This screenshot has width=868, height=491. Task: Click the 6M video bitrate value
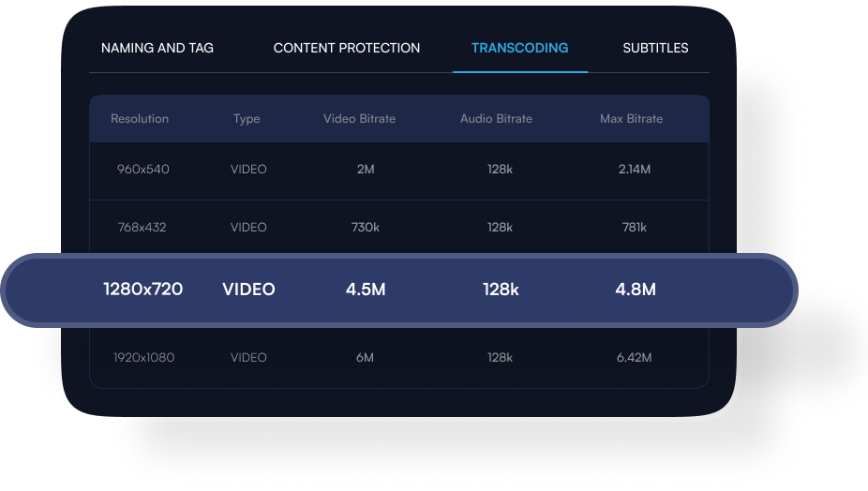(x=365, y=358)
